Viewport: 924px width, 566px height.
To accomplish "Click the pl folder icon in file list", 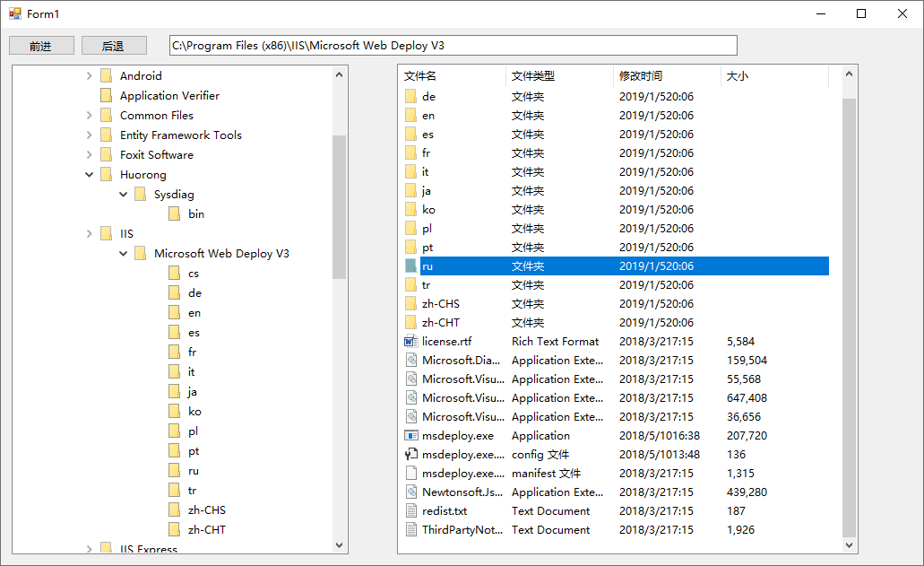I will tap(410, 228).
